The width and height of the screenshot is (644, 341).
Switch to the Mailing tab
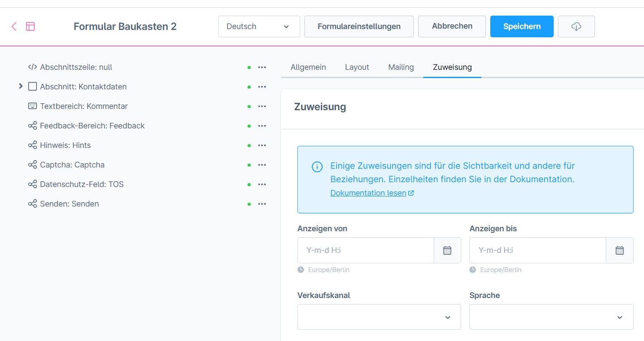(x=401, y=67)
